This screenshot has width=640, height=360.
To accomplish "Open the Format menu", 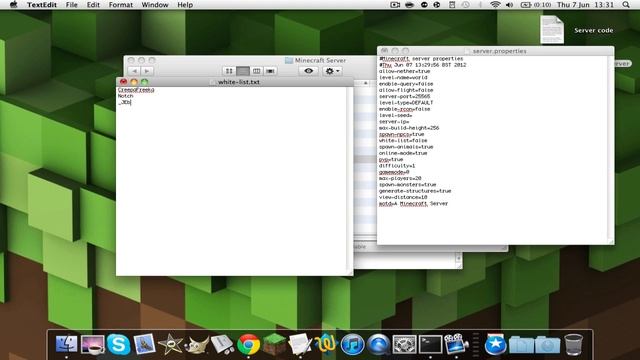I will (x=121, y=5).
